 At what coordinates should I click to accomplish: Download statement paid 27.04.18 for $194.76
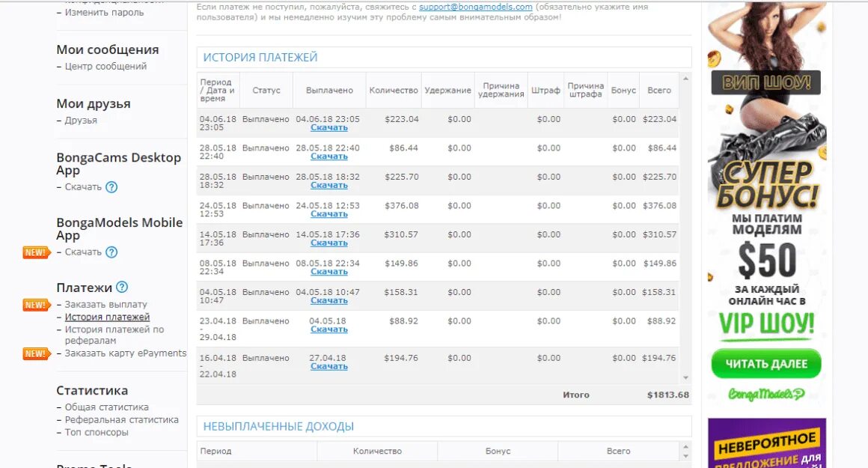tap(328, 366)
